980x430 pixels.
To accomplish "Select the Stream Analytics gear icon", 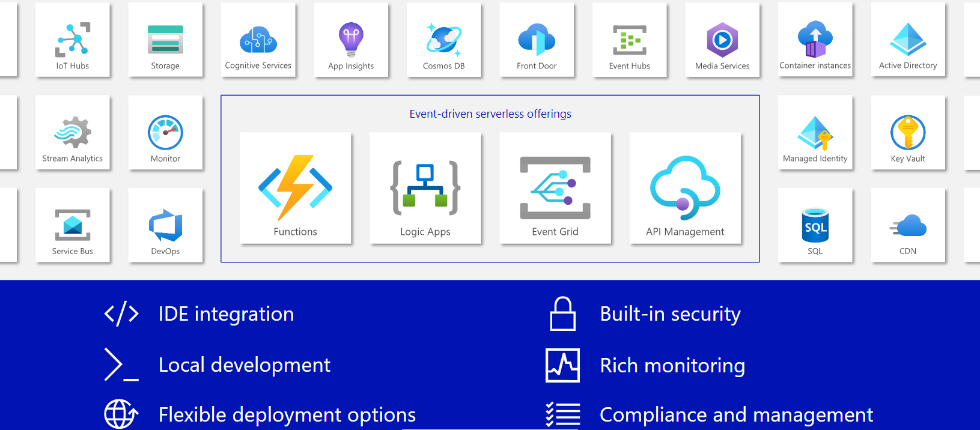I will pyautogui.click(x=73, y=133).
